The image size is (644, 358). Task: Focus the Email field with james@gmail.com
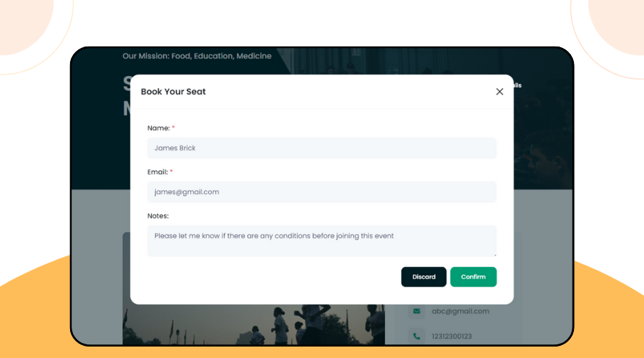[x=321, y=192]
